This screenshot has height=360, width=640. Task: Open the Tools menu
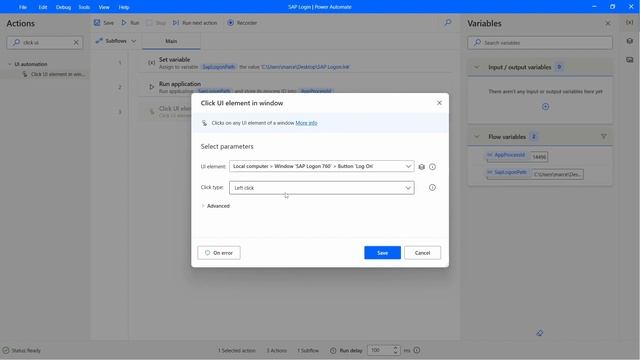pos(84,7)
